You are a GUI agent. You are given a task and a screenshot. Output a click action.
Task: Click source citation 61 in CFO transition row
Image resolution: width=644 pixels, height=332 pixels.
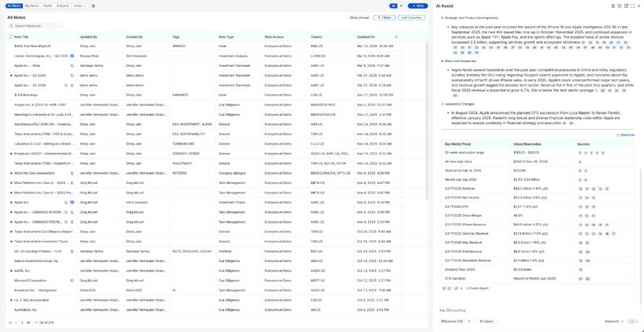point(581,279)
